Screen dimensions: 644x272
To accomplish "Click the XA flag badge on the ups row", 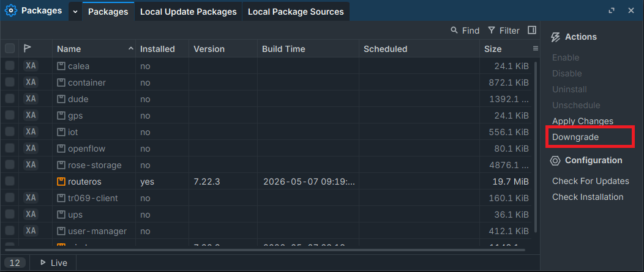I will [31, 214].
